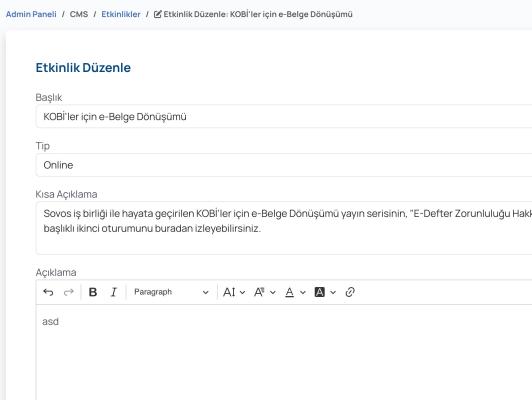Viewport: 532px width, 400px height.
Task: Click the edit icon in the breadcrumb
Action: coord(157,14)
